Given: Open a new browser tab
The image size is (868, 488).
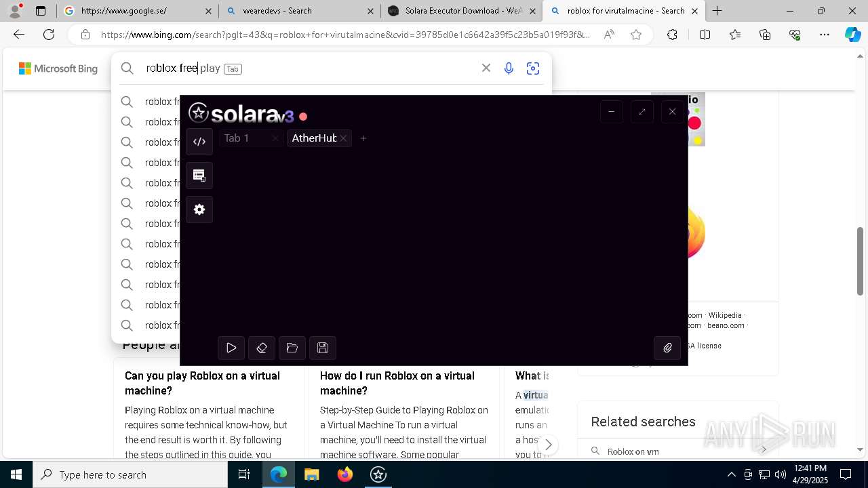Looking at the screenshot, I should pyautogui.click(x=717, y=11).
